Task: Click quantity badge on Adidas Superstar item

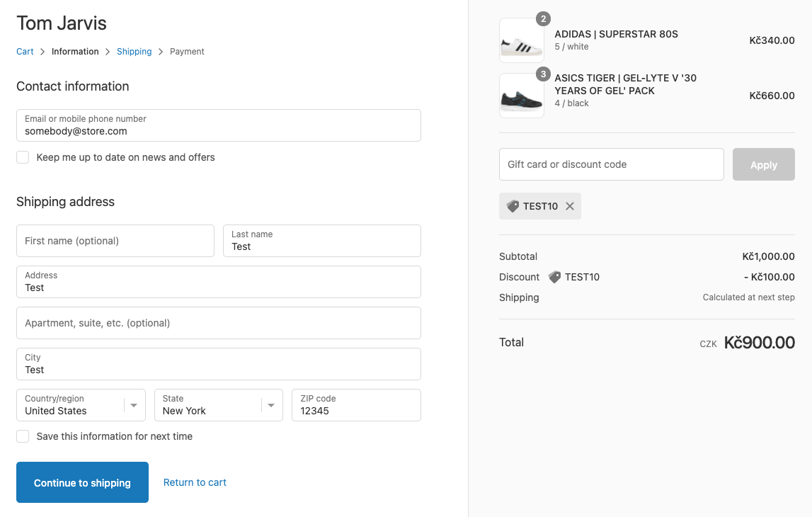Action: 543,19
